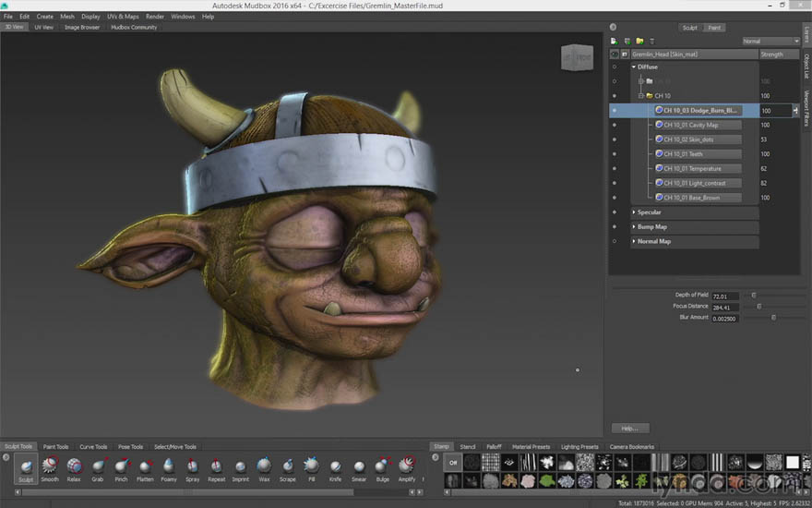The image size is (812, 508).
Task: Click the view cube in the viewport
Action: pos(577,57)
